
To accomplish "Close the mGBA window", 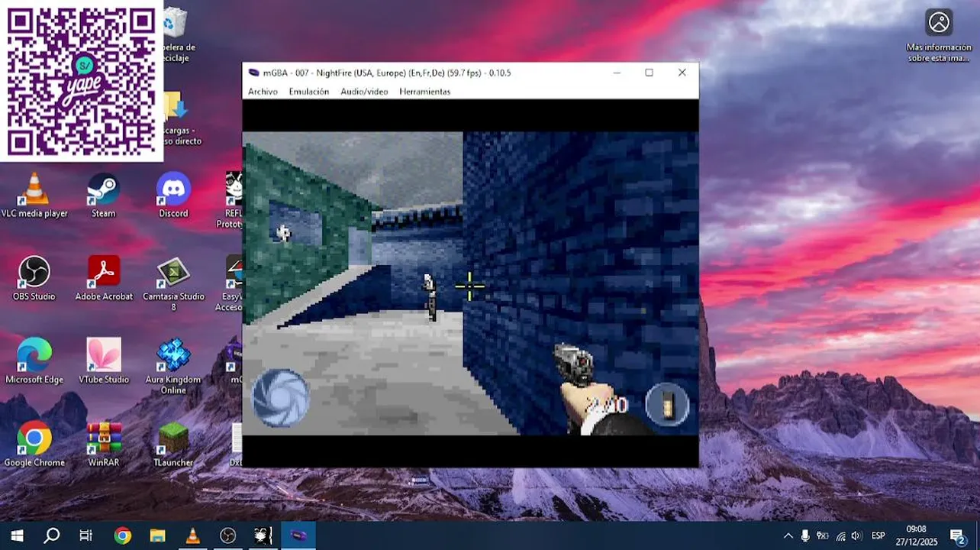I will pyautogui.click(x=682, y=73).
